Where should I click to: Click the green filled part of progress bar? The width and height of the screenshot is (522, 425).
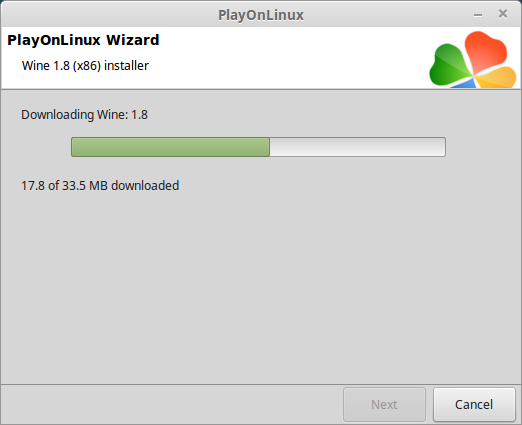[x=170, y=147]
